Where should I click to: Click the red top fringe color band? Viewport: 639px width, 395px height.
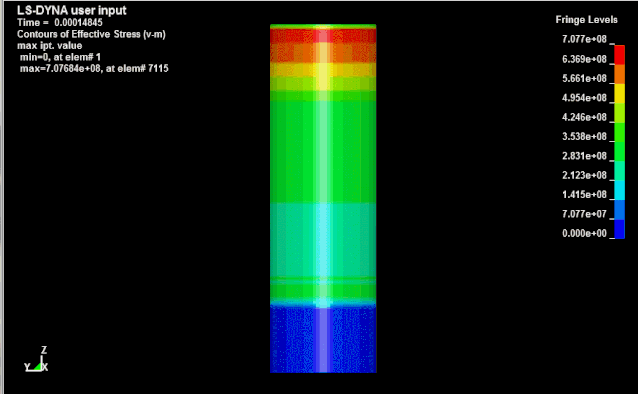coord(619,55)
